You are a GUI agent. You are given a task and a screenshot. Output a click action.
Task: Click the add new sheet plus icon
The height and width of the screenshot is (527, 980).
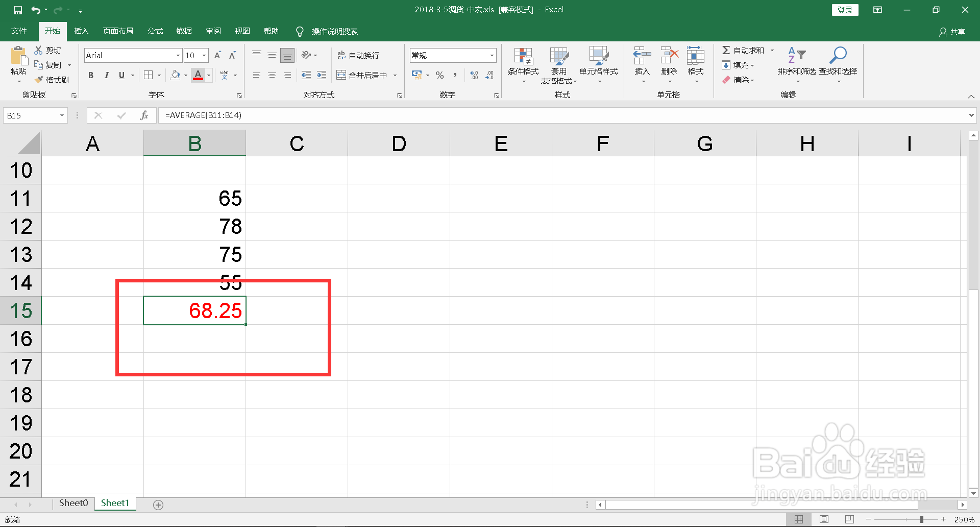(x=158, y=505)
